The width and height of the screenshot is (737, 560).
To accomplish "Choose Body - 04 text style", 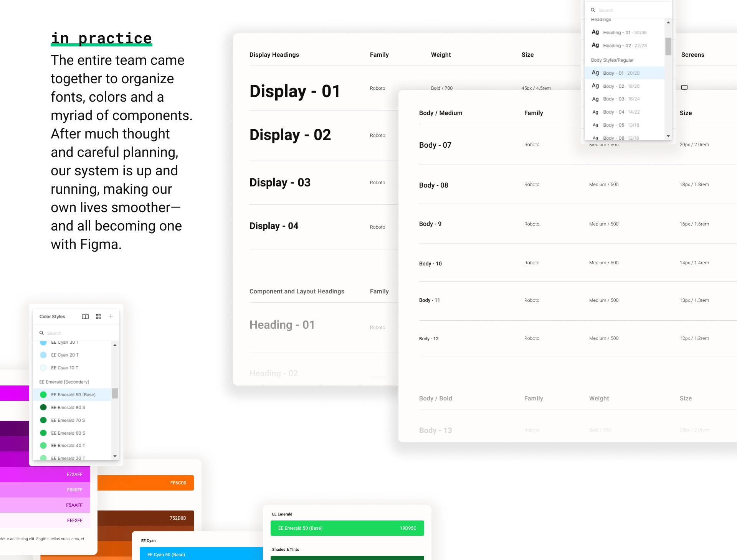I will tap(624, 112).
